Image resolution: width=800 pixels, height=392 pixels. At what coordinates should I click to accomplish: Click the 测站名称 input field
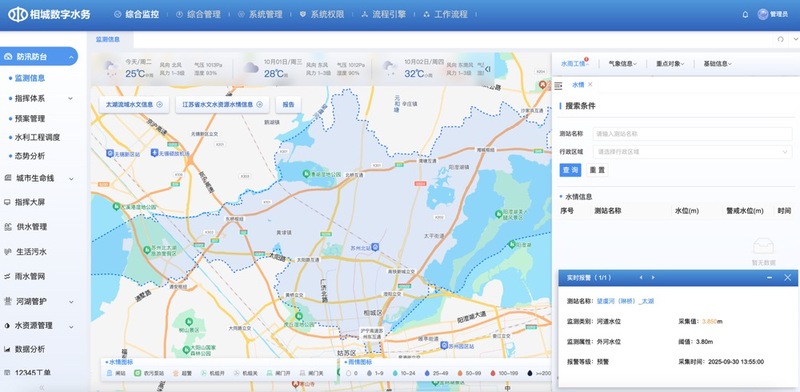click(x=692, y=134)
